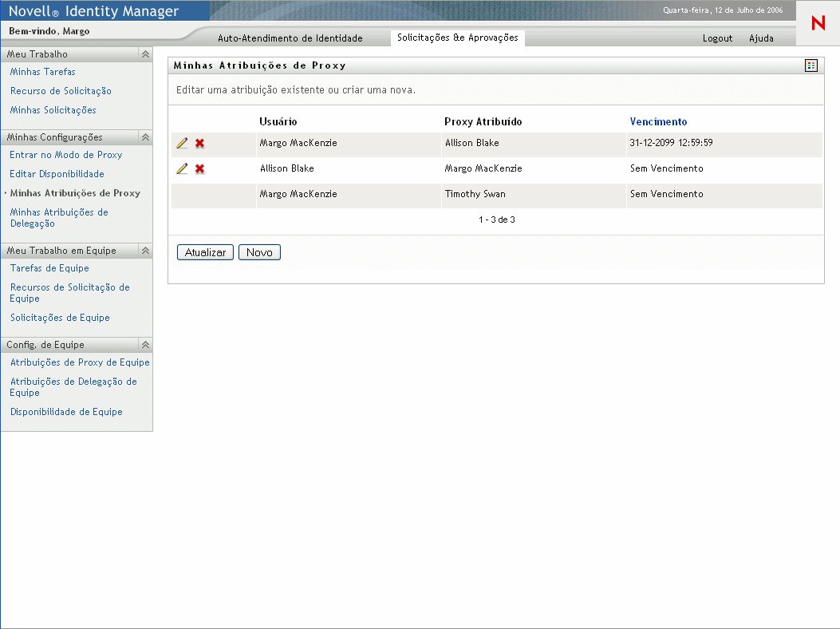Click the edit pencil for the Allison Blake proxy assignment
840x629 pixels.
pyautogui.click(x=182, y=143)
